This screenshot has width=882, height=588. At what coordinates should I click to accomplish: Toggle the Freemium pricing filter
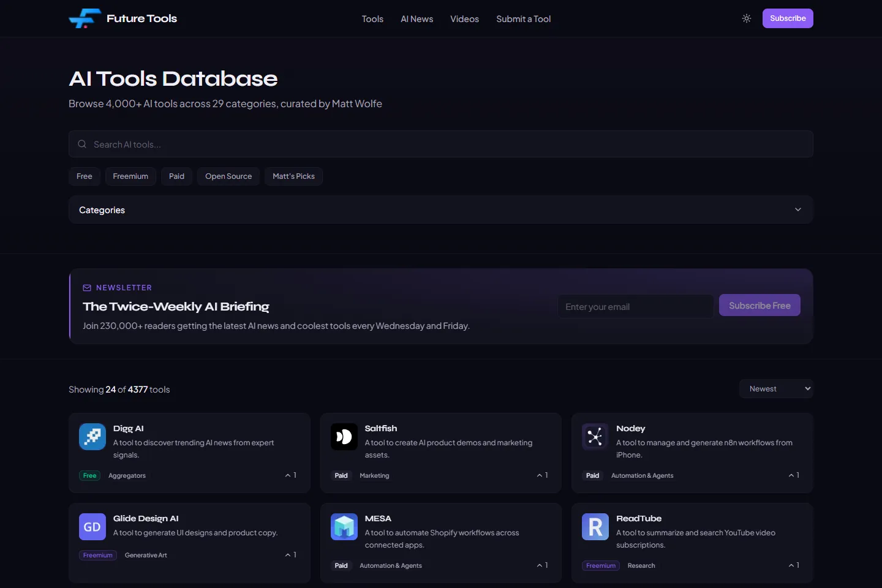[x=130, y=176]
